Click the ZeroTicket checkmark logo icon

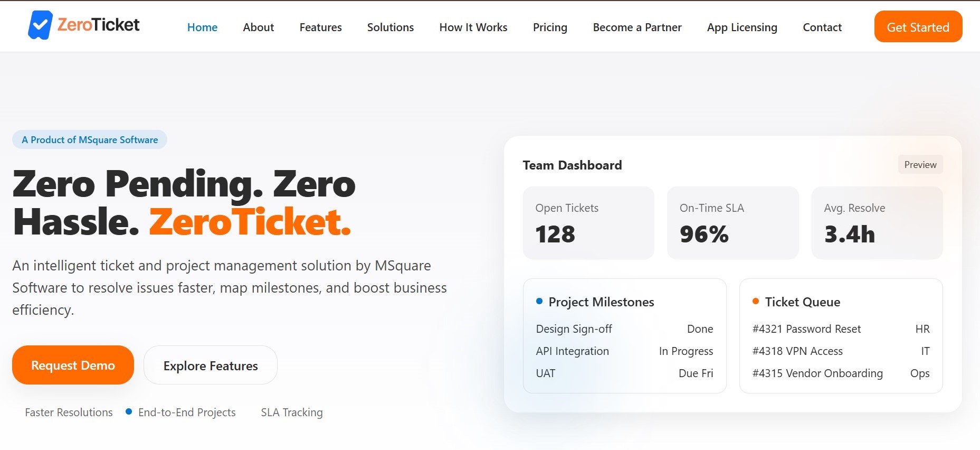click(x=40, y=25)
